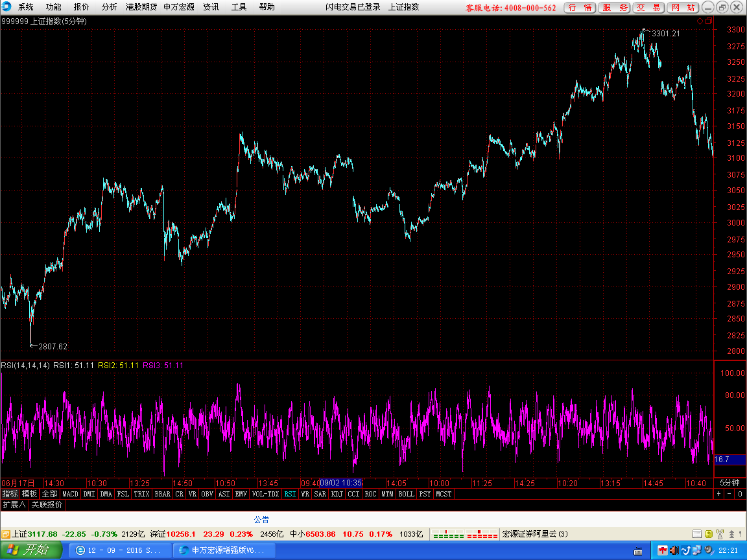Click the yellow upload icon in status bar
747x560 pixels.
pyautogui.click(x=709, y=534)
